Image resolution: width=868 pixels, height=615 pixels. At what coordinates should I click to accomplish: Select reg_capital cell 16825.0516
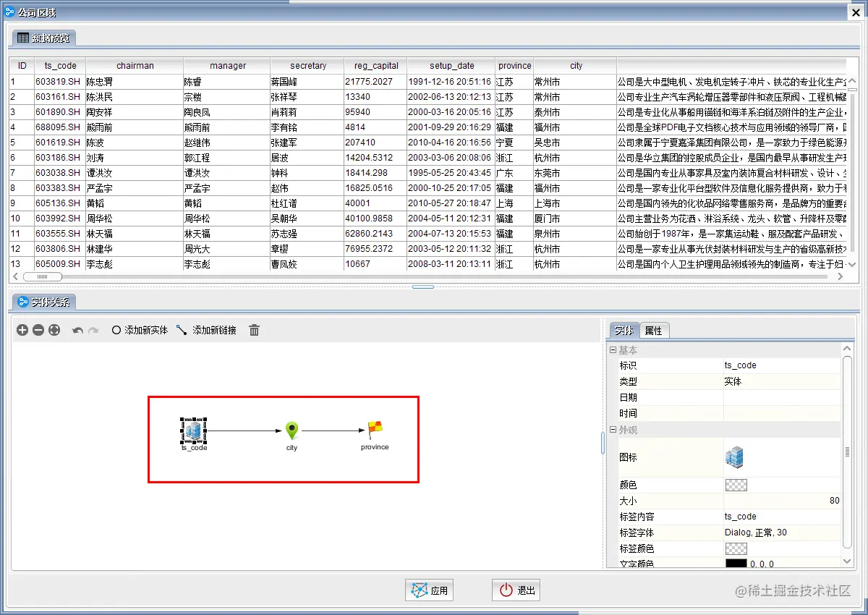[x=376, y=188]
